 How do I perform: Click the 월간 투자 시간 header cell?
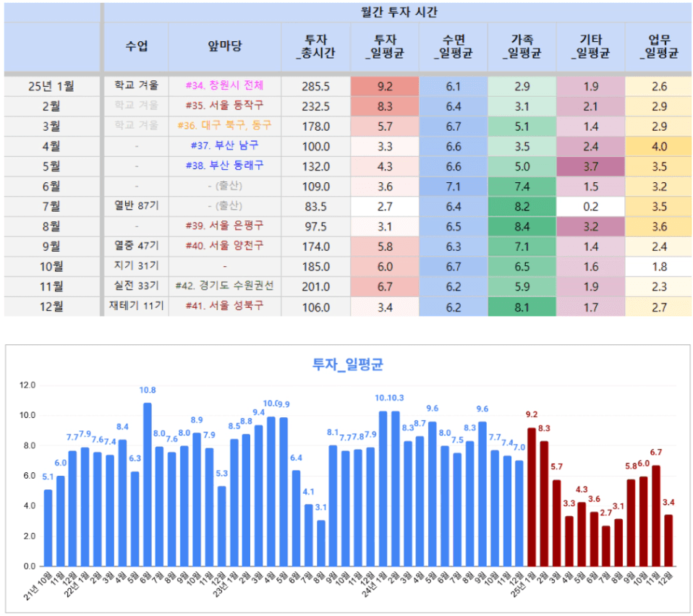coord(398,12)
